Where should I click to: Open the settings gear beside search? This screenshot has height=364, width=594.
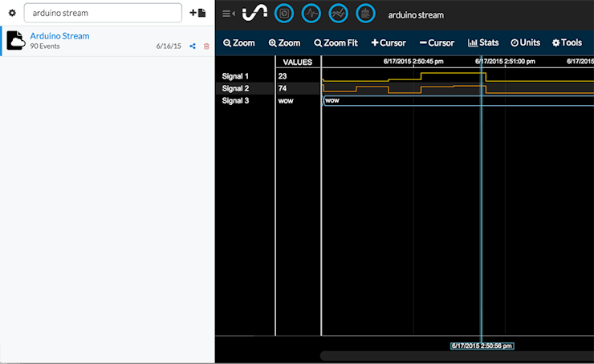tap(12, 13)
